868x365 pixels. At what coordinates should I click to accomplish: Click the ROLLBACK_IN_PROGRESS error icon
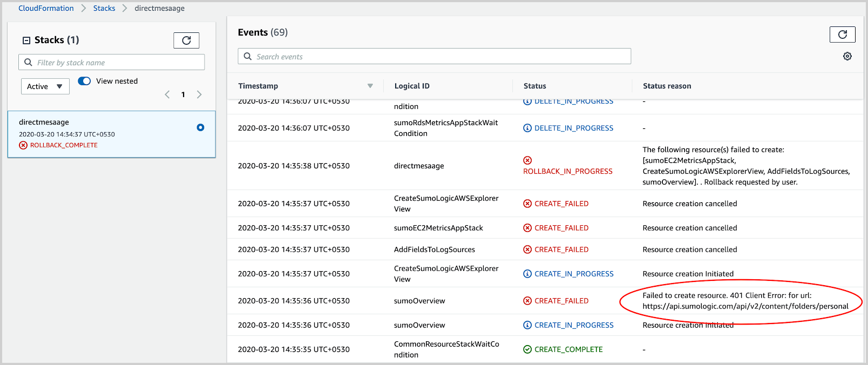click(527, 160)
